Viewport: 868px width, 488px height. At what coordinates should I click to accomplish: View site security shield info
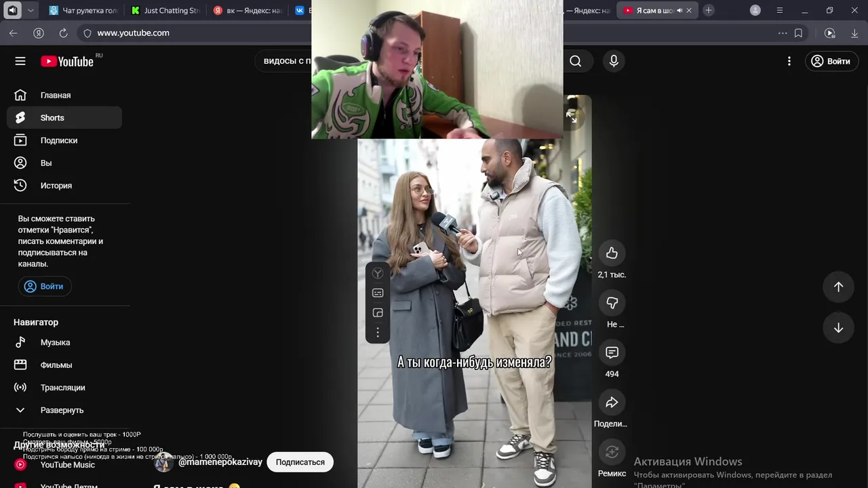pyautogui.click(x=87, y=33)
